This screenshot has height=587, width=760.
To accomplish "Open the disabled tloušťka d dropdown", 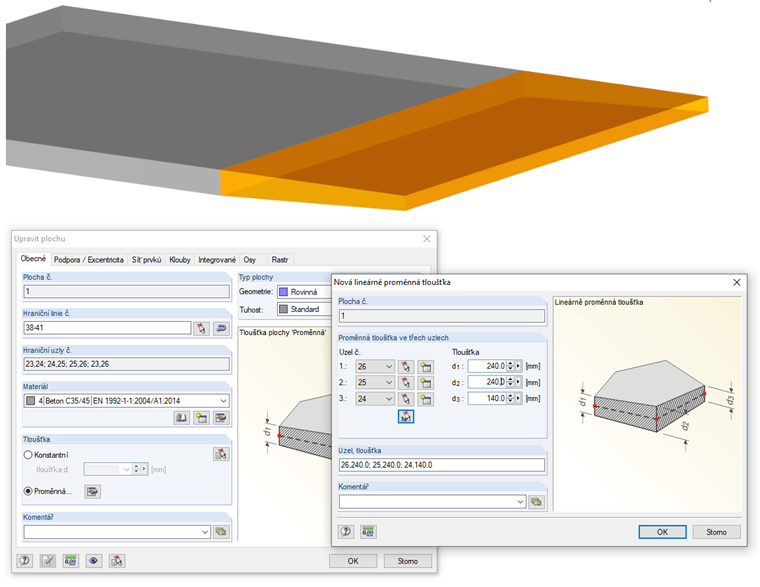I will [126, 469].
